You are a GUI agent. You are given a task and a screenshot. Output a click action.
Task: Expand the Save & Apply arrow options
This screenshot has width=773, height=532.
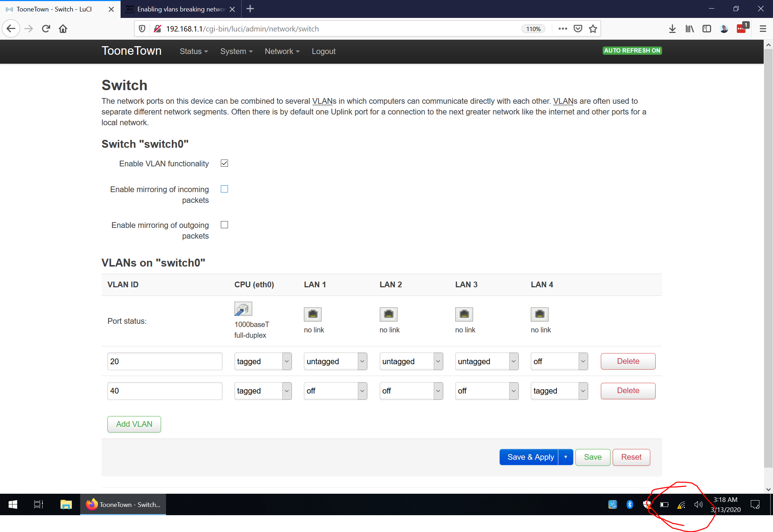click(x=566, y=457)
